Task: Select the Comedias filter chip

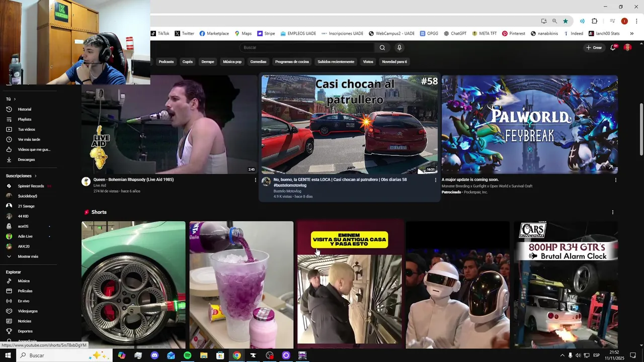Action: point(258,62)
